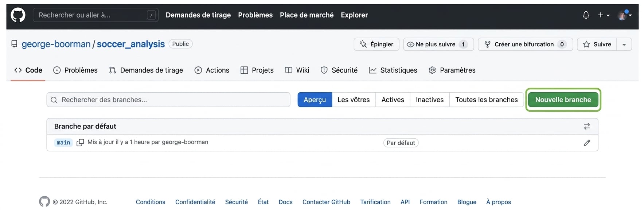The image size is (644, 216).
Task: Open the soccer_analysis repository link
Action: (131, 44)
